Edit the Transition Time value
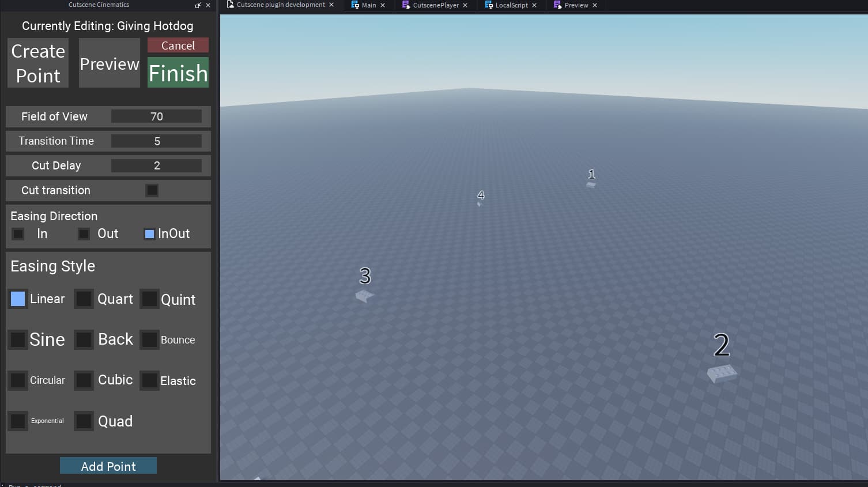This screenshot has width=868, height=487. click(156, 141)
